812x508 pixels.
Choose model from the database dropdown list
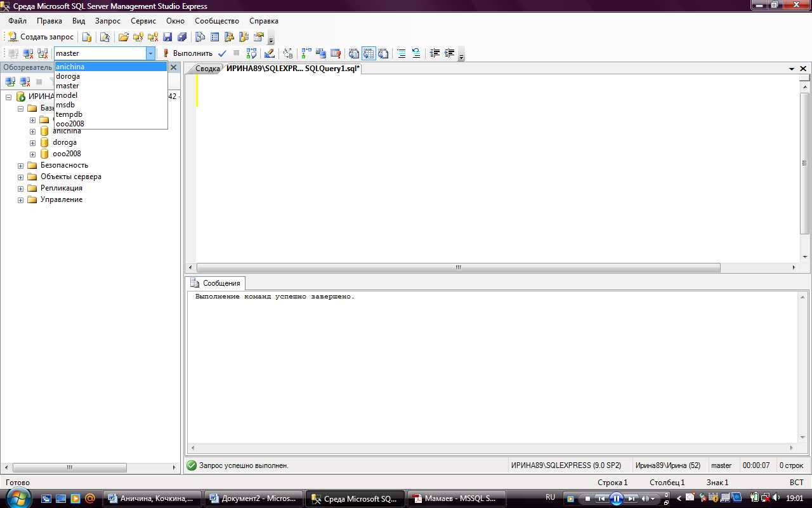point(111,95)
